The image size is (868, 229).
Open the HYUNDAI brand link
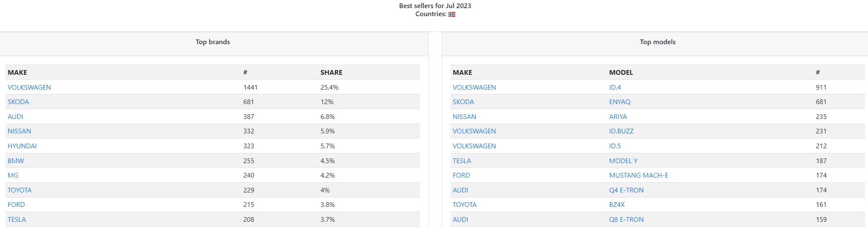22,146
